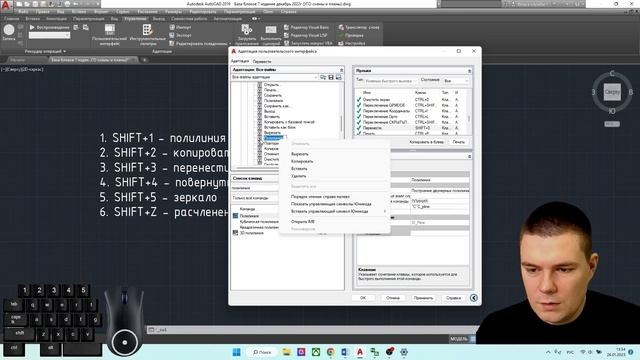Click the plus new drawing tab button
Image resolution: width=640 pixels, height=360 pixels.
(x=144, y=60)
